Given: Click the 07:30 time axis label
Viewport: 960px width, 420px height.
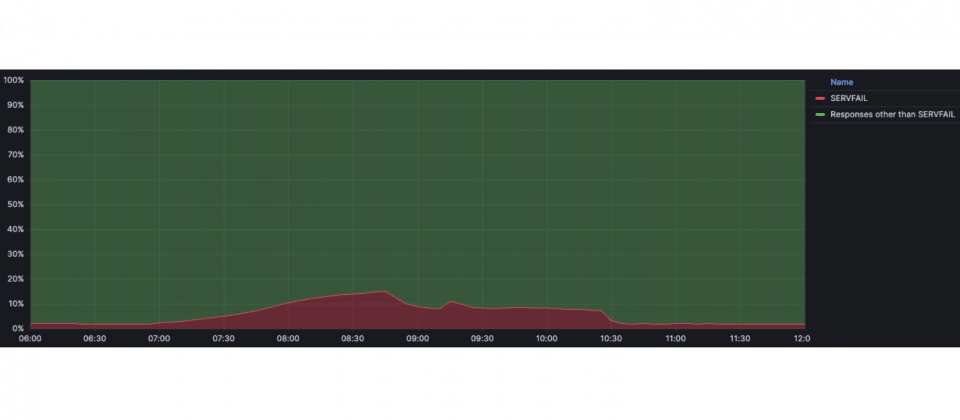Looking at the screenshot, I should (x=223, y=339).
